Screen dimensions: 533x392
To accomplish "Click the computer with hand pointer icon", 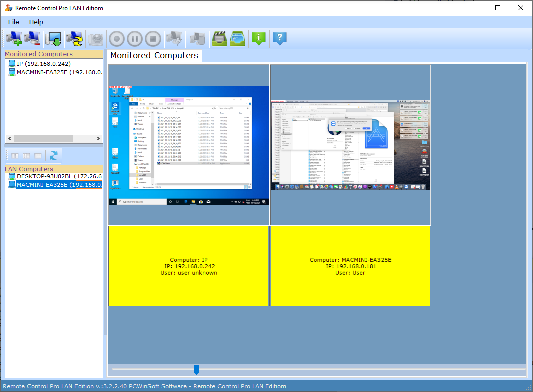I will (197, 38).
